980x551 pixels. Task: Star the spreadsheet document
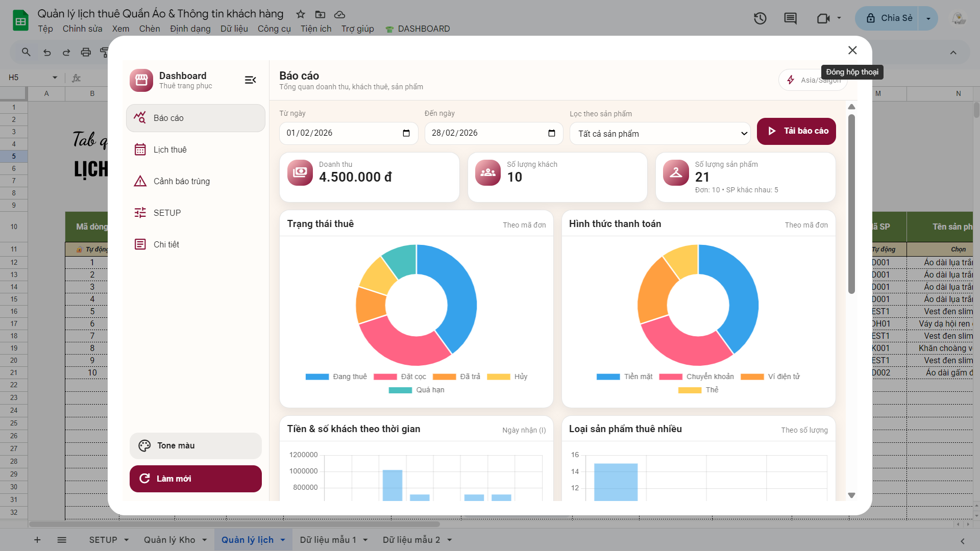(301, 14)
